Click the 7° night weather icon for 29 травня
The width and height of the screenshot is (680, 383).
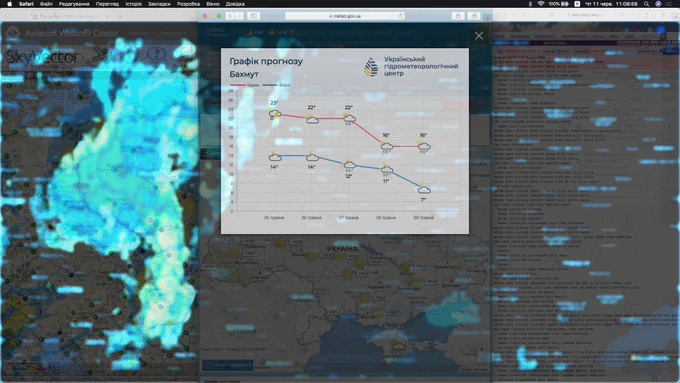(424, 189)
